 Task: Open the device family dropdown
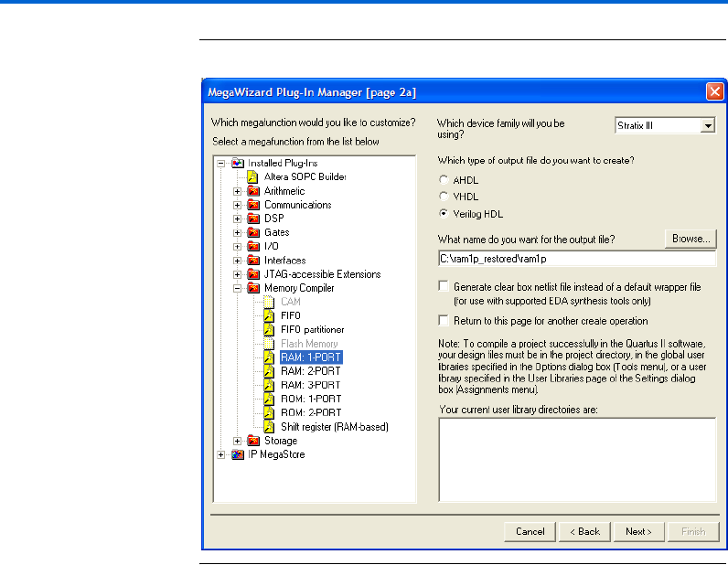(x=708, y=126)
